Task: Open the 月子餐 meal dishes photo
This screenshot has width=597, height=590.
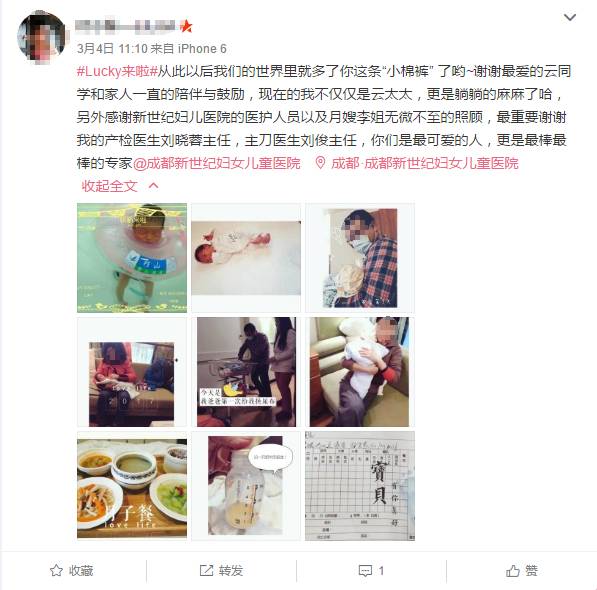Action: coord(132,486)
